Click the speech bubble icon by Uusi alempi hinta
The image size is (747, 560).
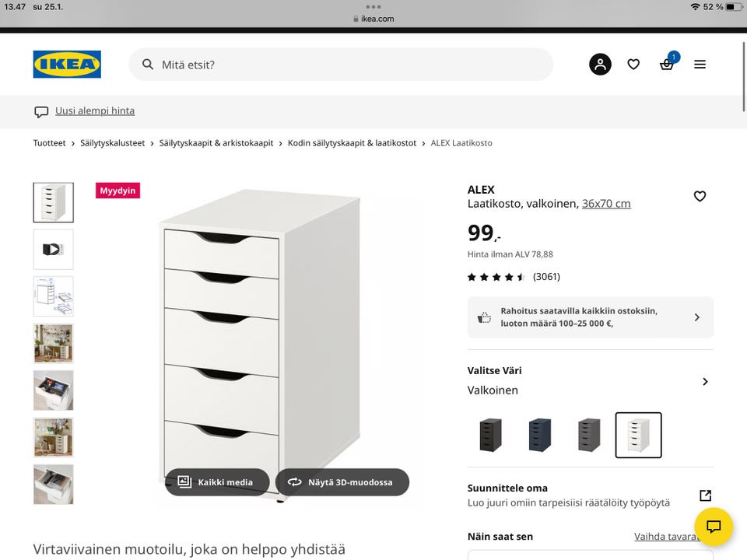[x=41, y=111]
